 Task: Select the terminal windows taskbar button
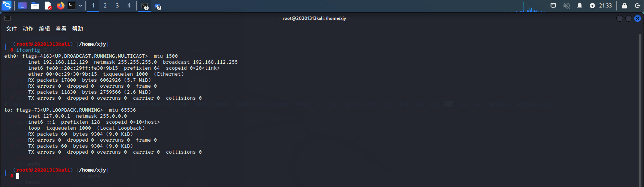(145, 6)
